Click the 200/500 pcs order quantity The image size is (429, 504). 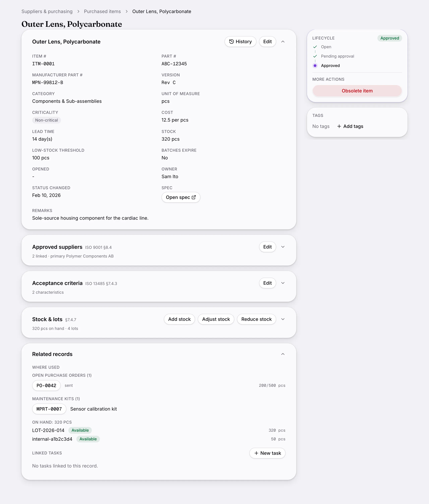click(272, 386)
